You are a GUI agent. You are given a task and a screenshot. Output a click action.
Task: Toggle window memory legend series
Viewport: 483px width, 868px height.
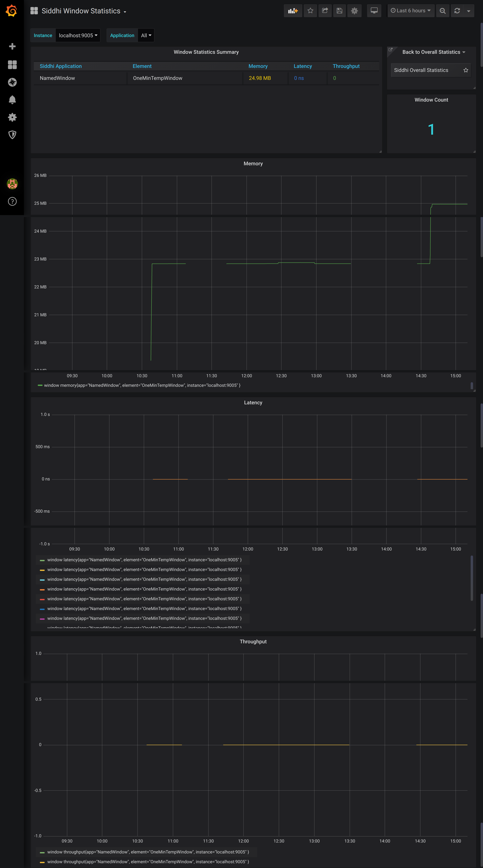[142, 385]
